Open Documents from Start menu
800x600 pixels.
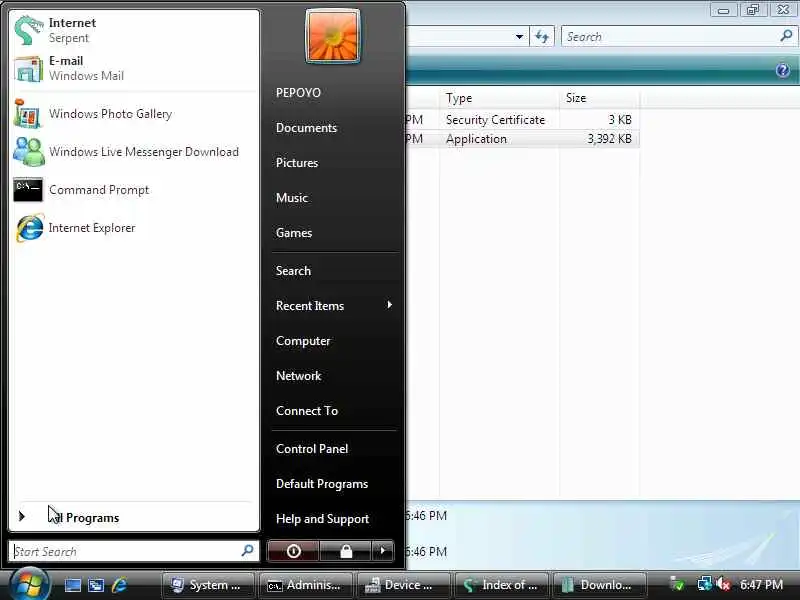pos(306,128)
